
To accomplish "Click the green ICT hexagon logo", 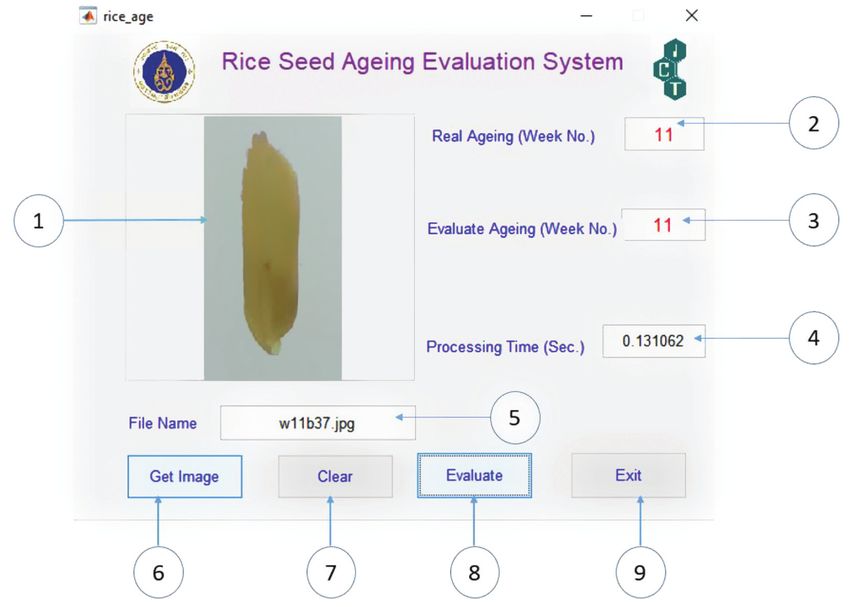I will pos(670,69).
